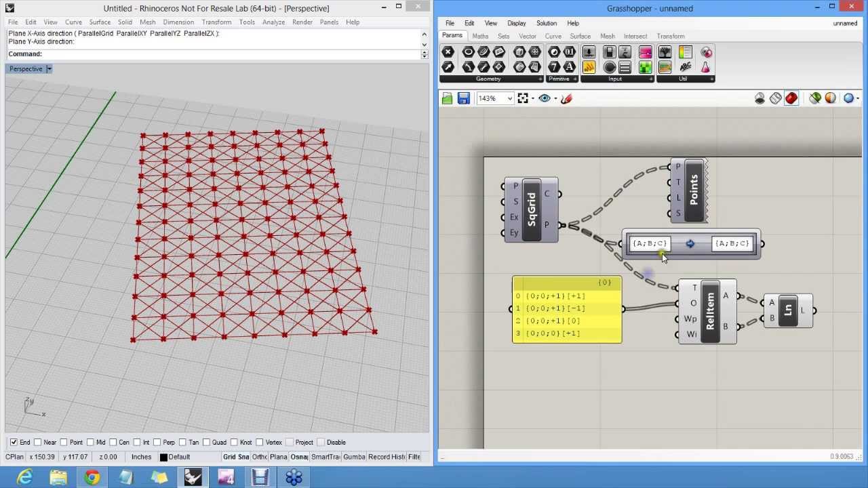Enable the Perp osnap checkbox
Image resolution: width=868 pixels, height=488 pixels.
point(157,443)
